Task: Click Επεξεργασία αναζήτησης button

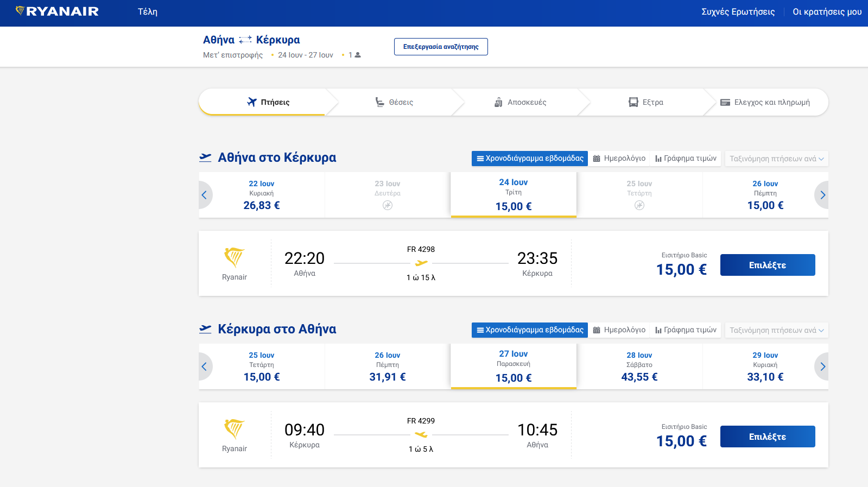Action: click(441, 47)
